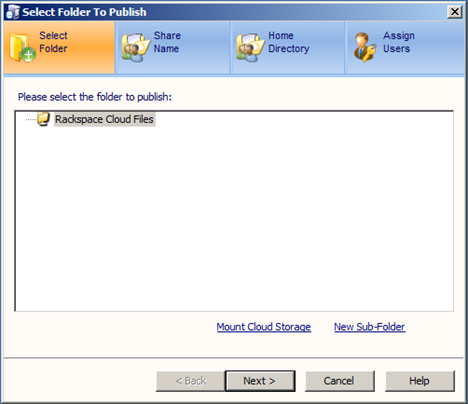Image resolution: width=468 pixels, height=404 pixels.
Task: Click the Rackspace Cloud Files drive icon
Action: pyautogui.click(x=43, y=119)
